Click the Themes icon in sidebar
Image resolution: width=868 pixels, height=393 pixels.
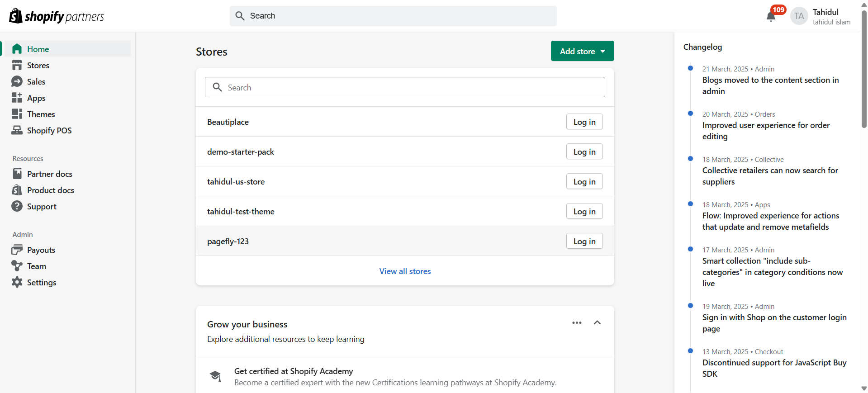[x=17, y=114]
